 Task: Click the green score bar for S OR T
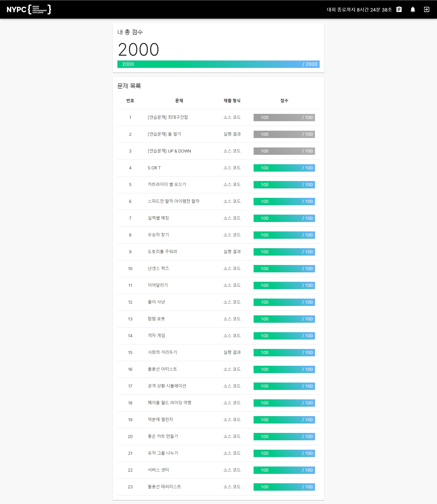pos(284,168)
